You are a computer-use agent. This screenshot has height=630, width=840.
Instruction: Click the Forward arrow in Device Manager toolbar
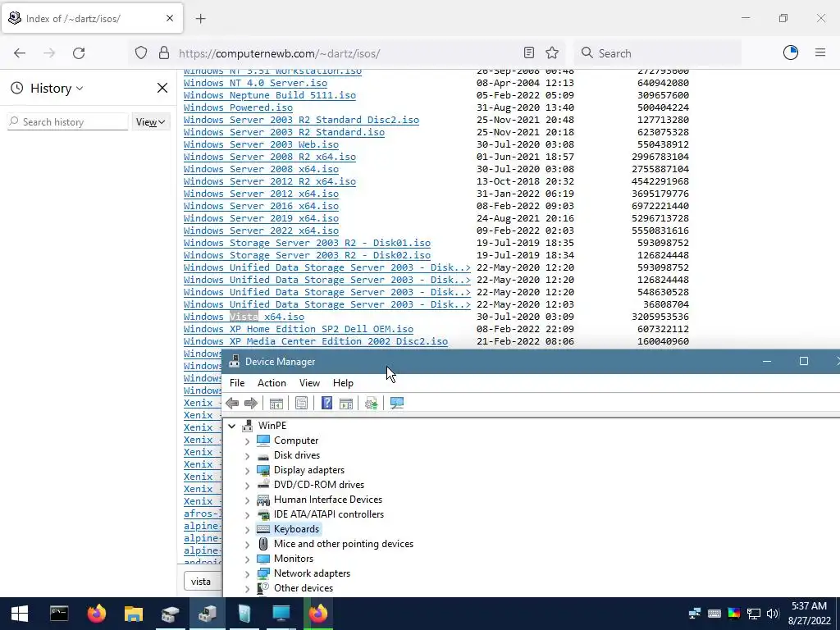pyautogui.click(x=251, y=403)
